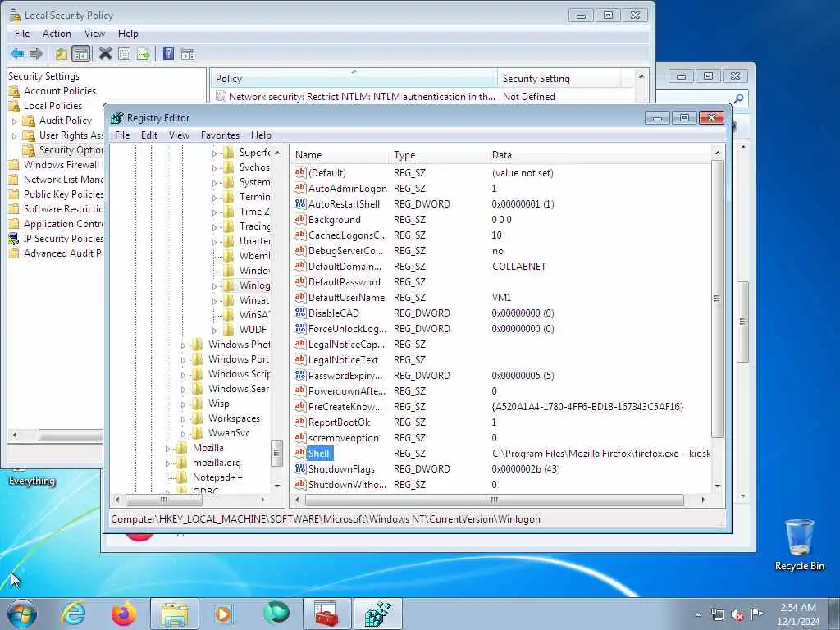This screenshot has height=630, width=840.
Task: Open the Registry Editor View menu
Action: (x=179, y=135)
